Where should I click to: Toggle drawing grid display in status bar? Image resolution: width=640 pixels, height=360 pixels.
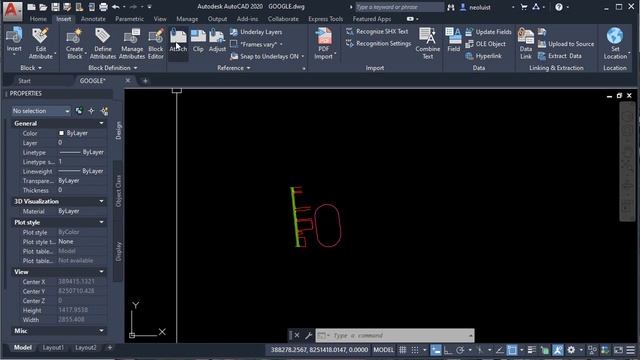(x=402, y=350)
